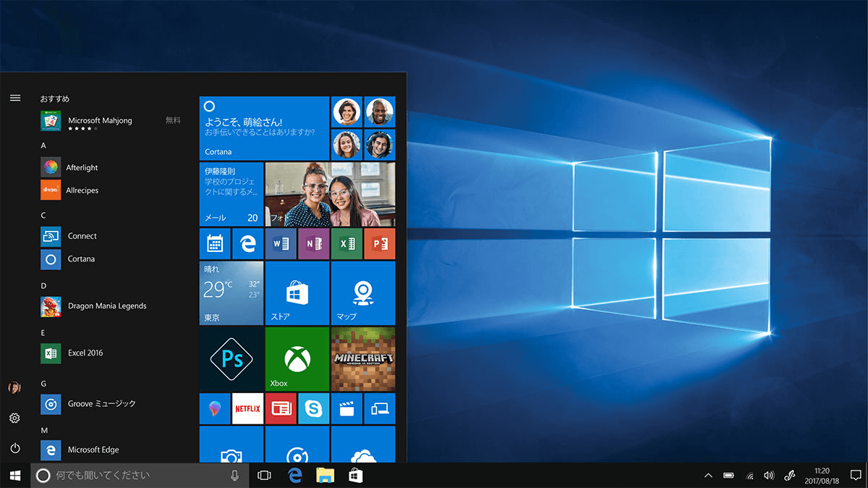Open the フォト photo tile
Screen dimensions: 868x488
click(331, 194)
